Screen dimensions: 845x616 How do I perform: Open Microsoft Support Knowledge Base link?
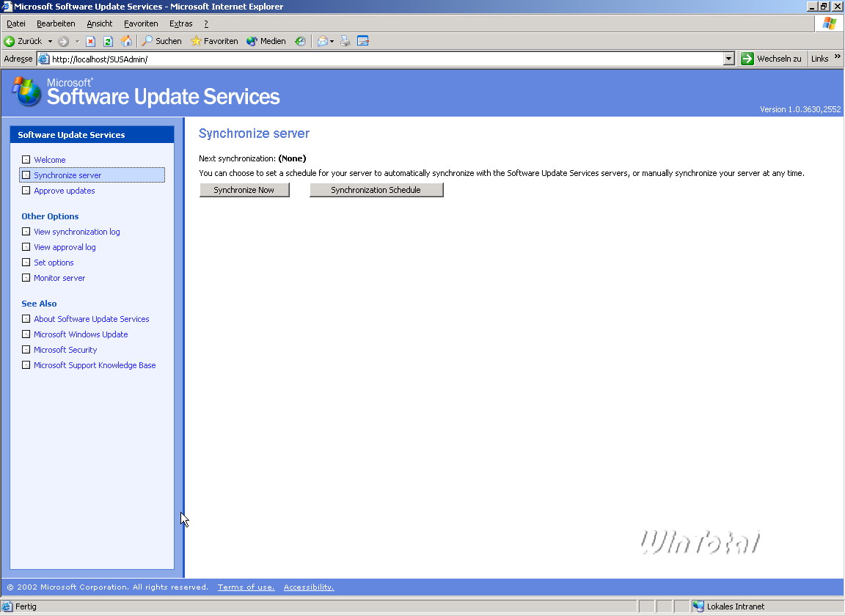(x=95, y=365)
